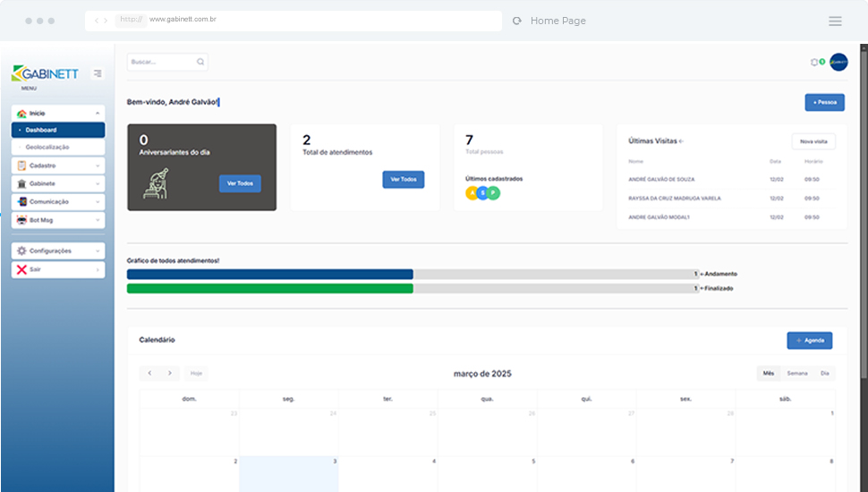
Task: Select the Dashboard sidebar item
Action: point(58,130)
